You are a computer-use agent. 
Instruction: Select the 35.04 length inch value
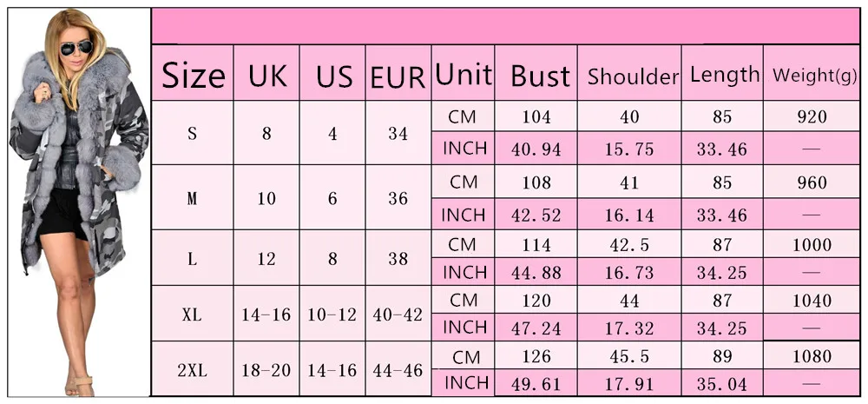coord(721,382)
